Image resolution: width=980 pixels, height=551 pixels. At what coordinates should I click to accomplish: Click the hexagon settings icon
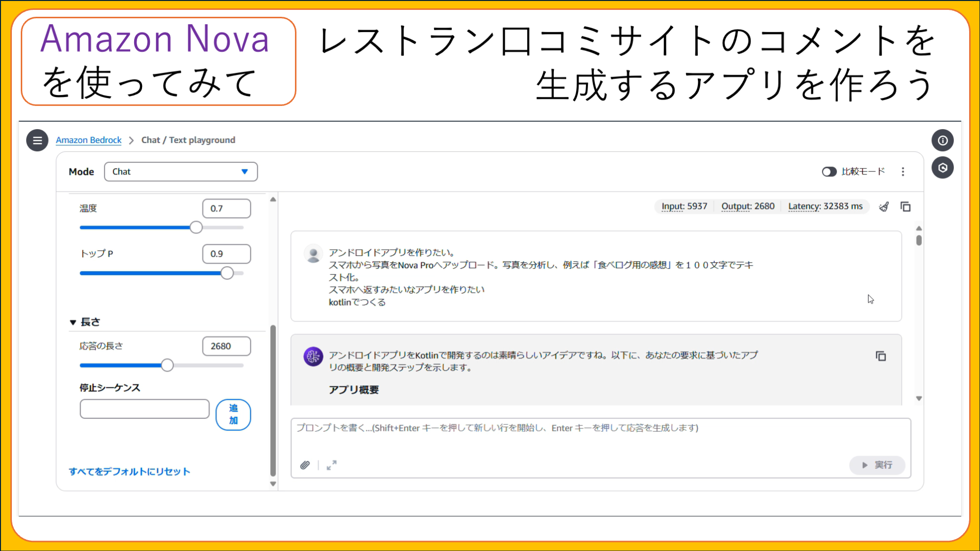pyautogui.click(x=942, y=168)
